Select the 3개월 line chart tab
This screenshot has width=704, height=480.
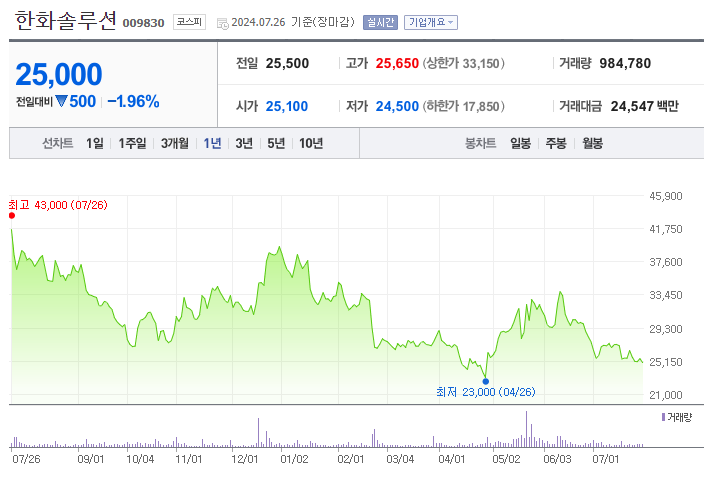pyautogui.click(x=175, y=143)
